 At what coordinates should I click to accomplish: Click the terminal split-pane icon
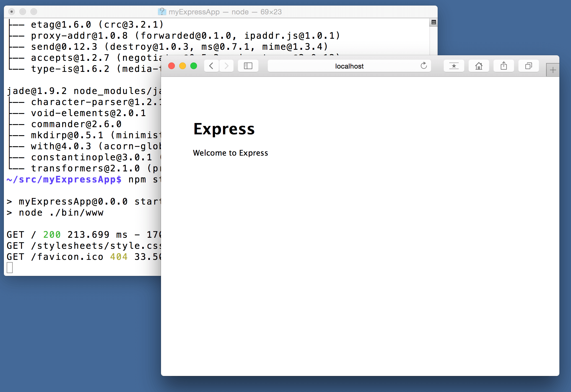434,22
